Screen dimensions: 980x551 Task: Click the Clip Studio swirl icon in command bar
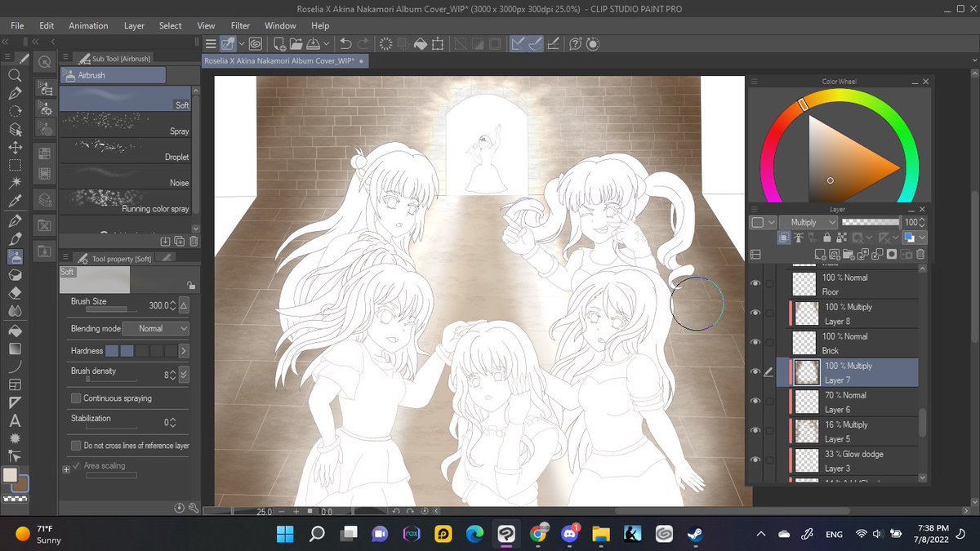(255, 44)
